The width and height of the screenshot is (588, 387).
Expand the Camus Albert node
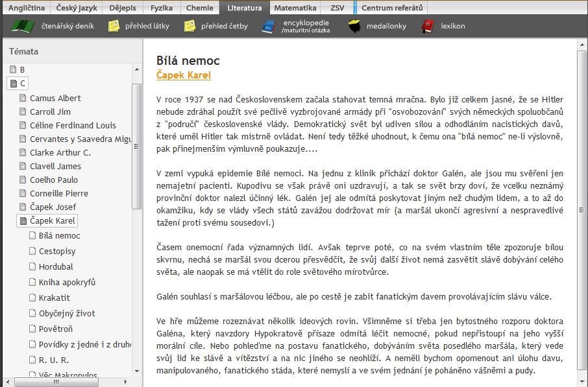click(x=23, y=98)
